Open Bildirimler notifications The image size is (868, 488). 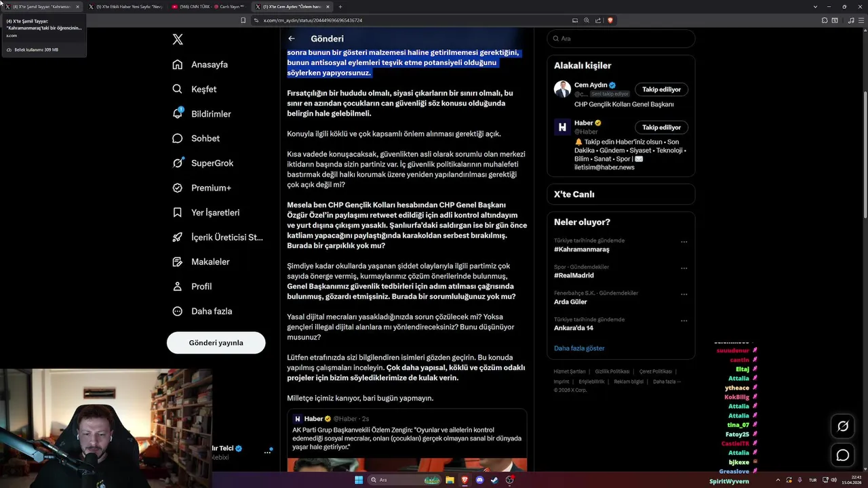coord(201,114)
